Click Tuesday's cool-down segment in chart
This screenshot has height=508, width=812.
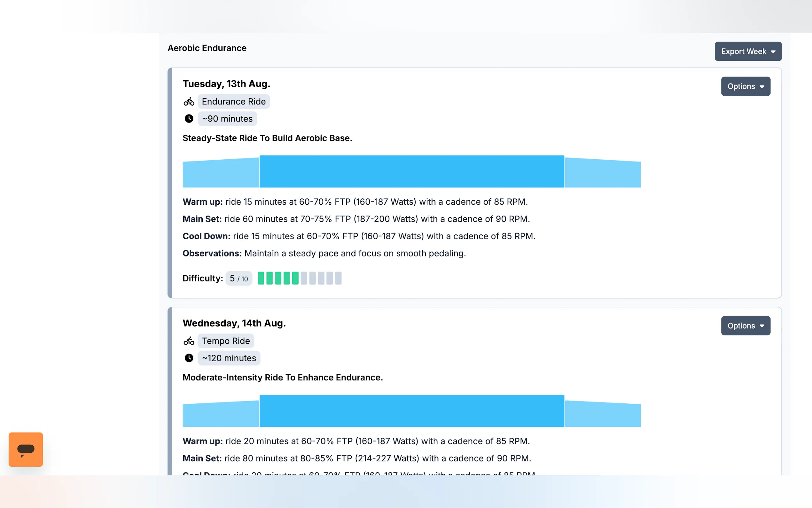[x=603, y=173]
